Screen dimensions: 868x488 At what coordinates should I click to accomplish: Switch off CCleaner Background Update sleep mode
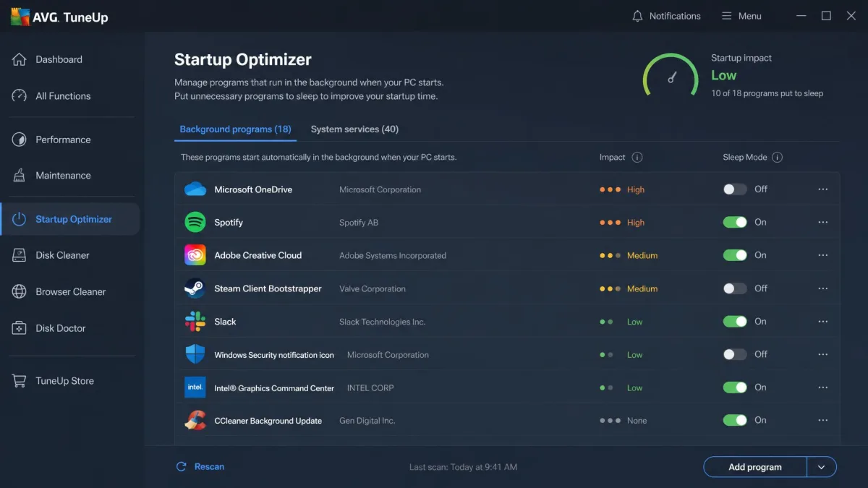point(735,420)
